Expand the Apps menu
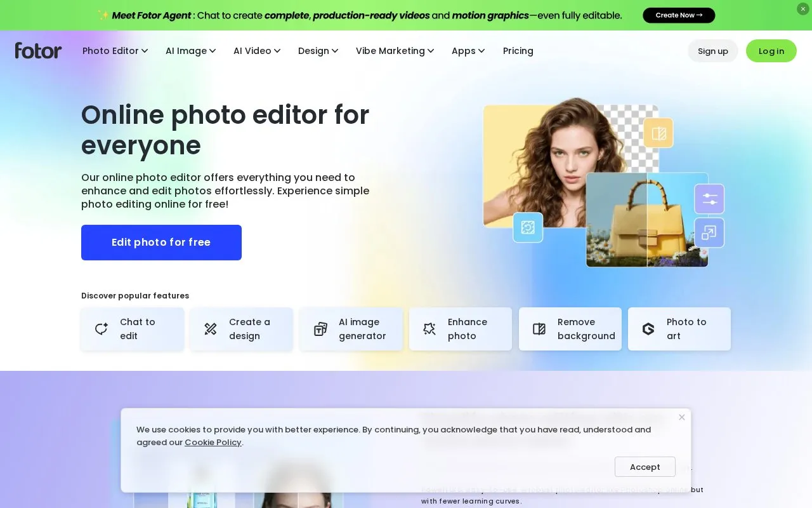 [468, 51]
